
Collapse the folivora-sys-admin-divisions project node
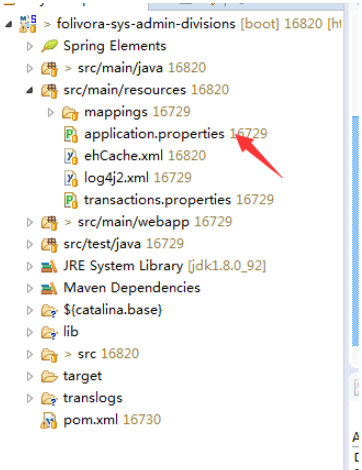[x=9, y=24]
